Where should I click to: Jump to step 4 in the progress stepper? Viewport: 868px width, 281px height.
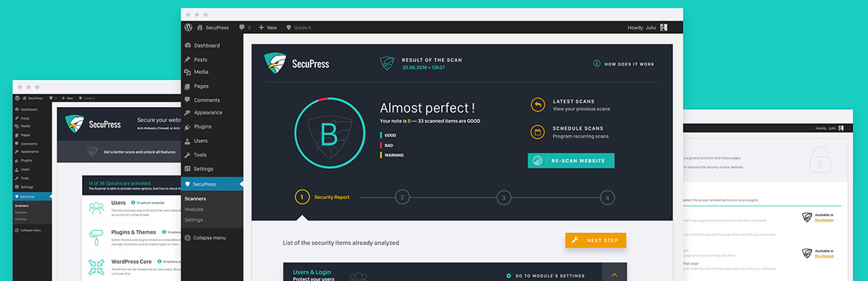[607, 197]
